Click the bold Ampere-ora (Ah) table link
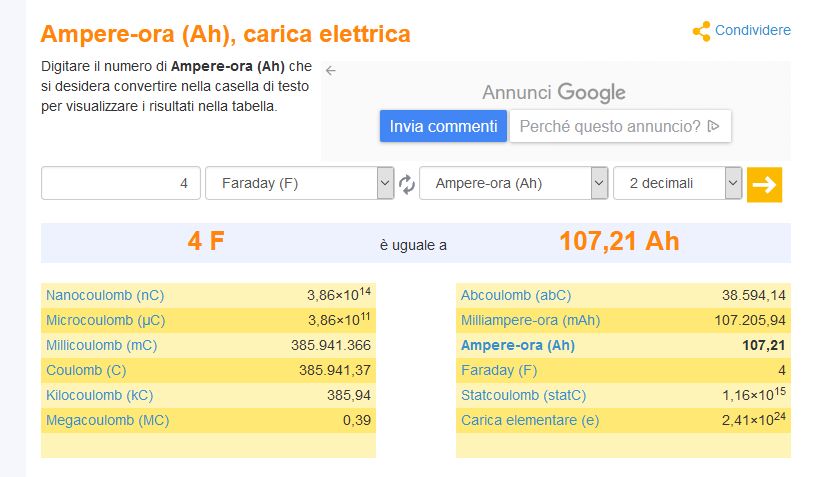816x477 pixels. [x=518, y=345]
